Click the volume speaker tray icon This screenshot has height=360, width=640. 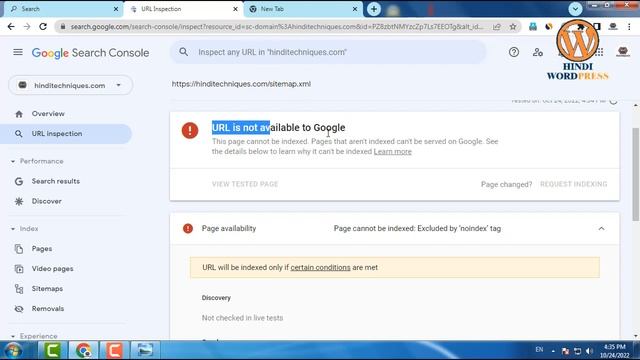(x=589, y=351)
